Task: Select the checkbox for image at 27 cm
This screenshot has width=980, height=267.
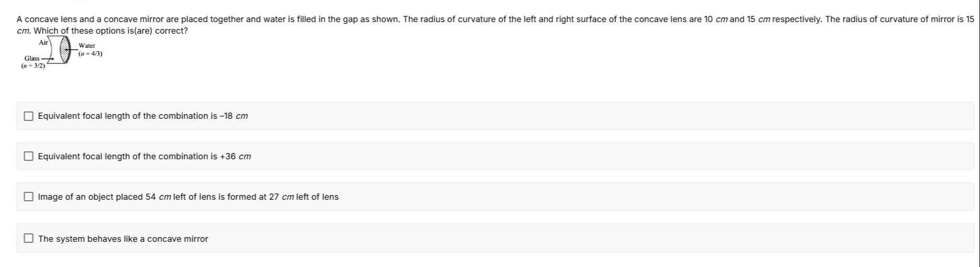Action: [x=29, y=197]
